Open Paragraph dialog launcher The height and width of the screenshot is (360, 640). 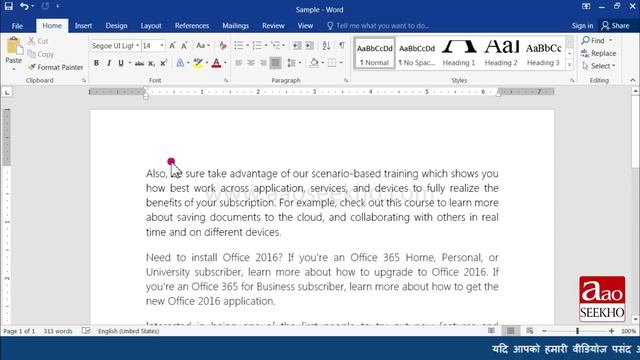tap(346, 81)
